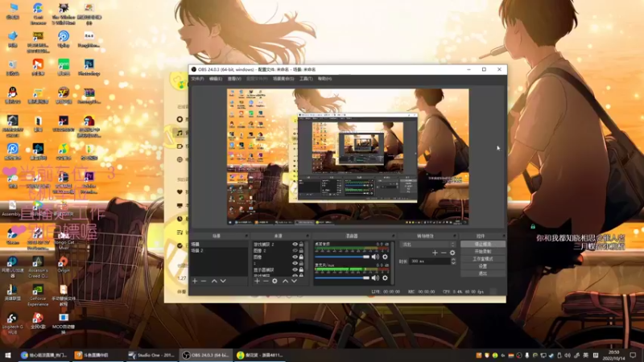The width and height of the screenshot is (644, 362).
Task: Add a new source with plus icon
Action: click(257, 281)
